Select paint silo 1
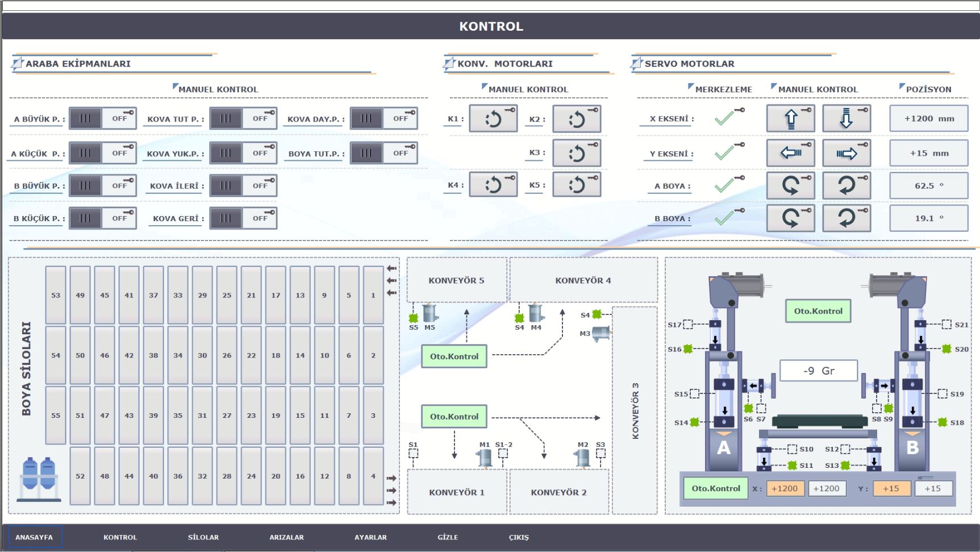980x552 pixels. [373, 296]
